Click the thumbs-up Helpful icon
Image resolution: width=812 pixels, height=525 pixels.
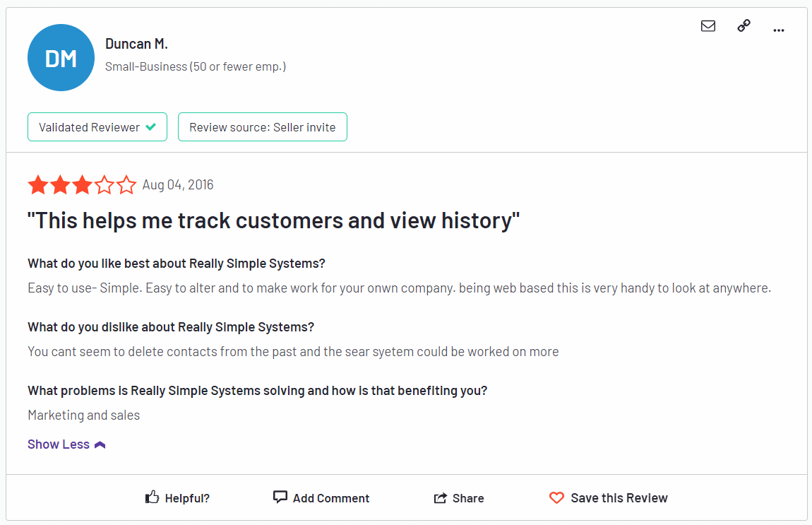152,497
